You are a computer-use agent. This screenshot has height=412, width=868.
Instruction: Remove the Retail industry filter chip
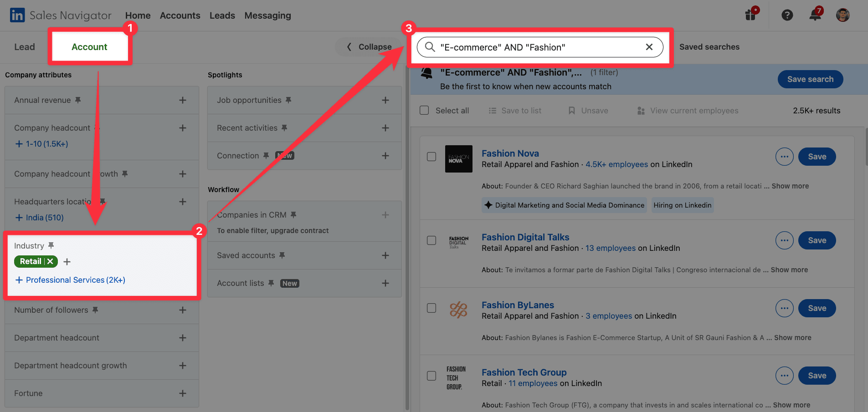coord(50,261)
